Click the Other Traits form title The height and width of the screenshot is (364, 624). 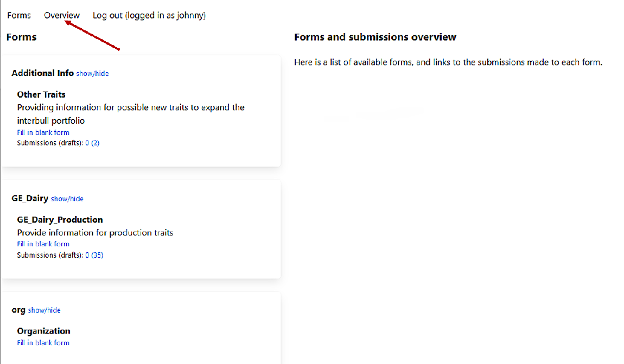click(41, 94)
